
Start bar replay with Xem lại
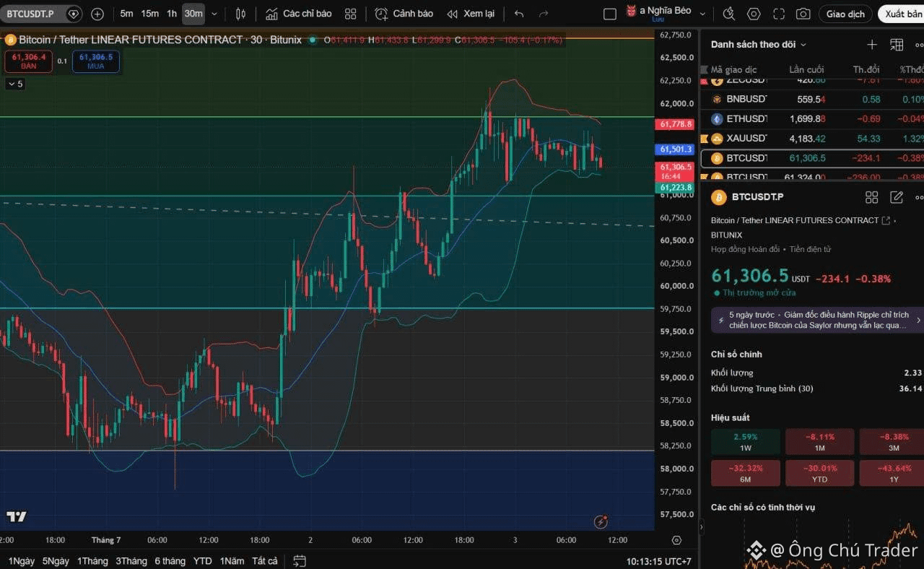(471, 14)
